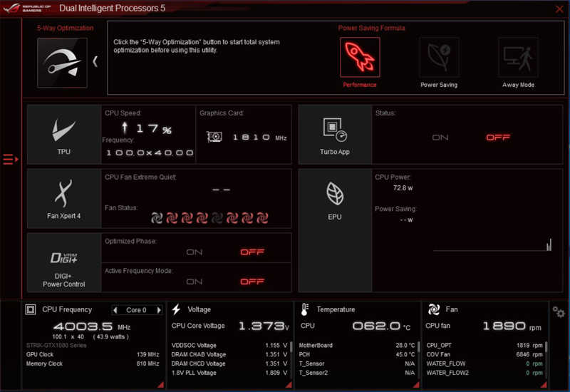Click the graphics card icon
Image resolution: width=570 pixels, height=392 pixels.
214,137
